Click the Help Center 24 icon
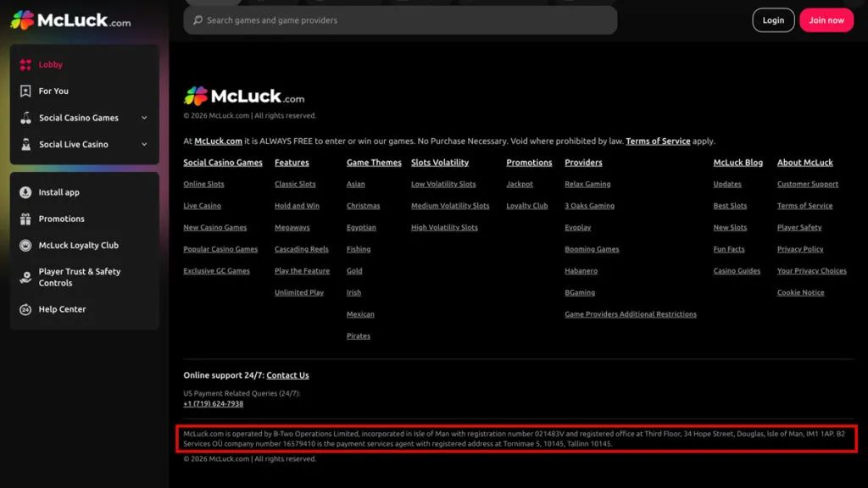 [25, 309]
